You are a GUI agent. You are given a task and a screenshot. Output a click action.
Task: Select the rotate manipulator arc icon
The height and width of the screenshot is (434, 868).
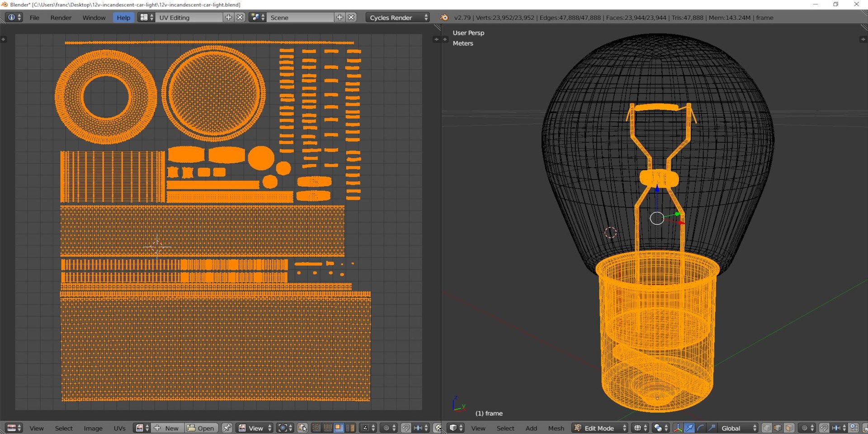click(700, 428)
